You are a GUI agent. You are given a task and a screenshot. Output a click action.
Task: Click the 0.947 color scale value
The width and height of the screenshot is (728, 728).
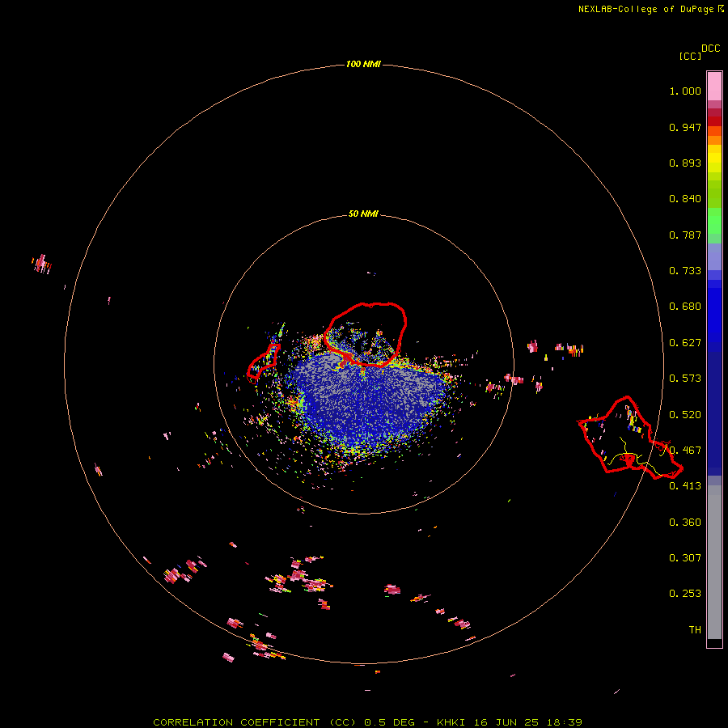[685, 127]
